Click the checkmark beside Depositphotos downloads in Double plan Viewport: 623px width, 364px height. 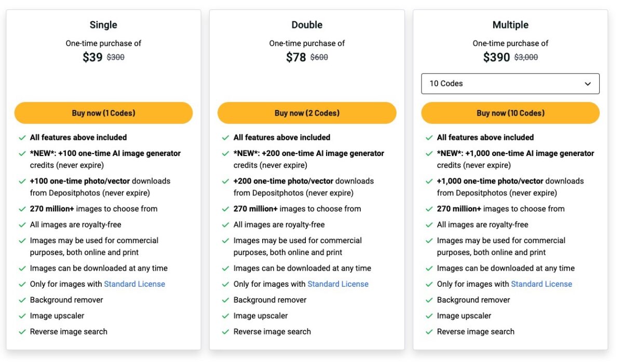click(x=225, y=181)
